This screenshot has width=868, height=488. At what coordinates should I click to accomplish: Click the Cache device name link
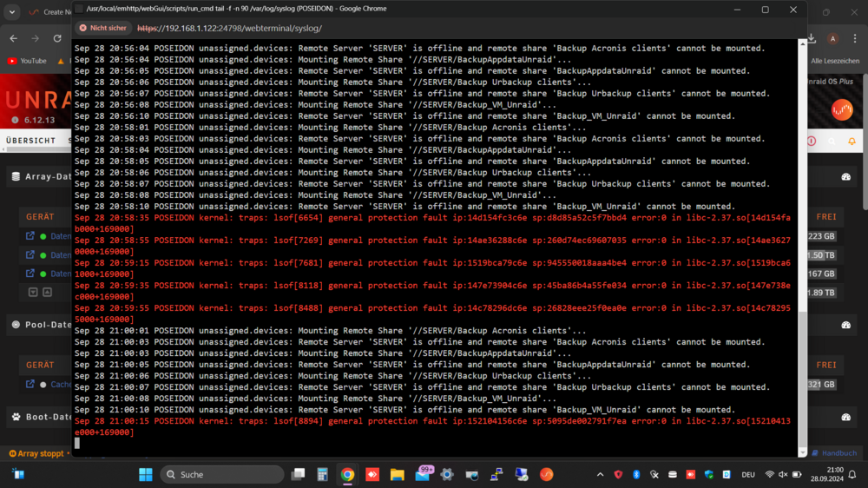pyautogui.click(x=61, y=384)
